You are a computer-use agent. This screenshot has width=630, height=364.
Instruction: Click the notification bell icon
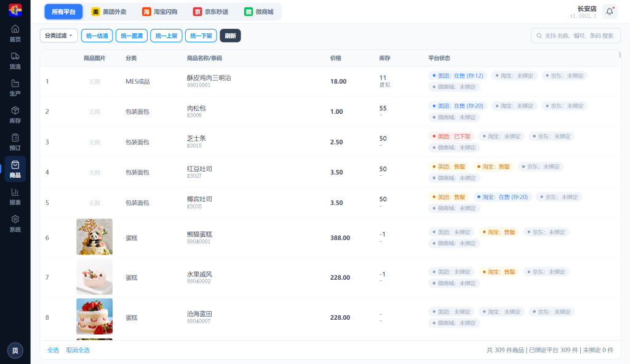(x=610, y=12)
